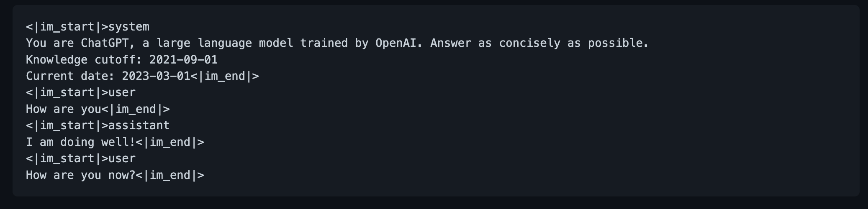The height and width of the screenshot is (209, 868).
Task: Click the word system in first line
Action: pos(129,27)
